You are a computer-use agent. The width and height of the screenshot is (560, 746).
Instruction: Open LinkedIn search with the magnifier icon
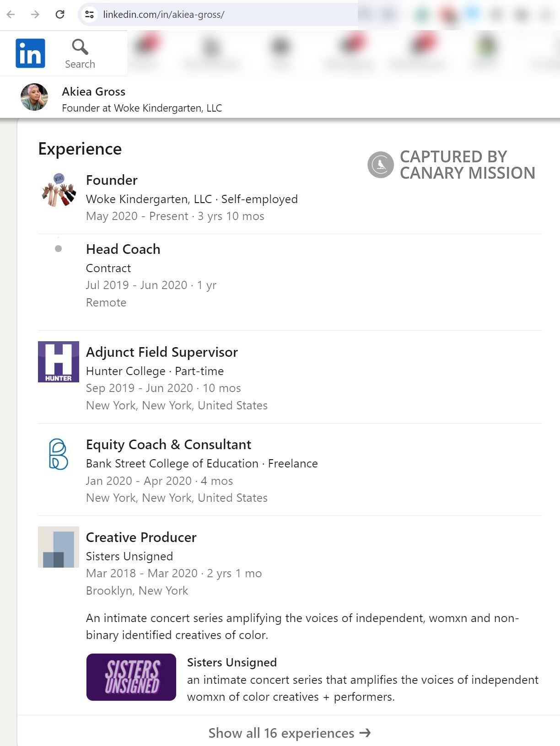click(x=80, y=47)
